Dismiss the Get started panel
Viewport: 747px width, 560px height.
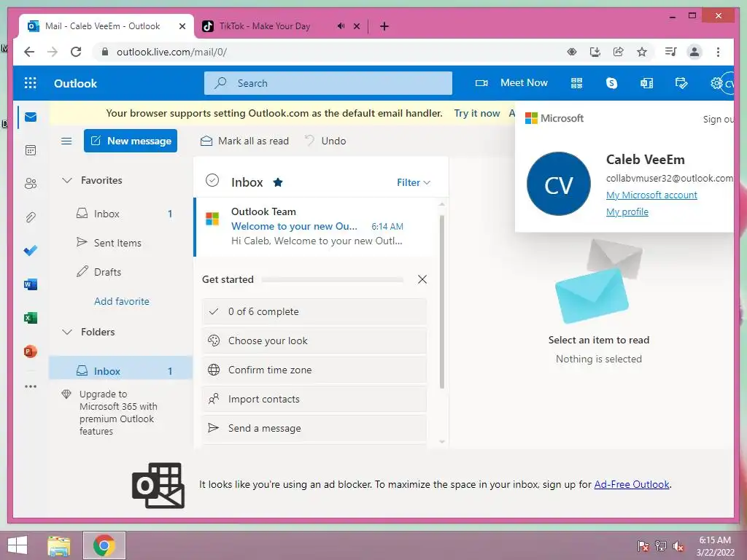(422, 279)
